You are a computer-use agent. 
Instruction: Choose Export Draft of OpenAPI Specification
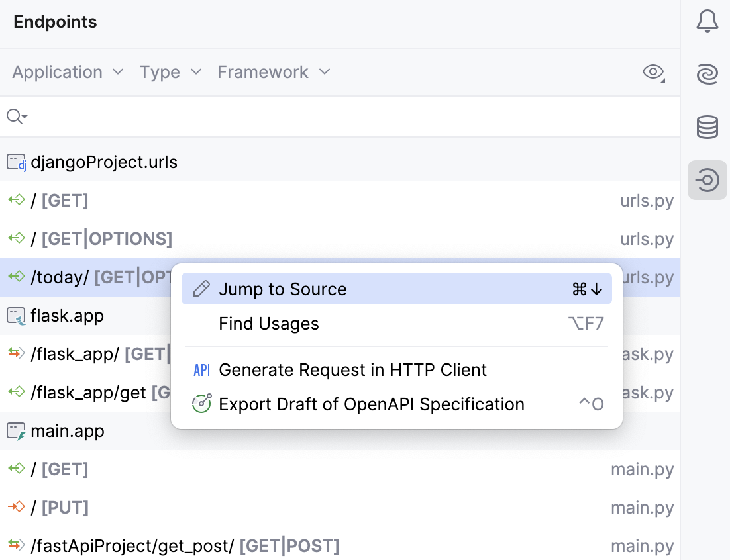tap(372, 403)
